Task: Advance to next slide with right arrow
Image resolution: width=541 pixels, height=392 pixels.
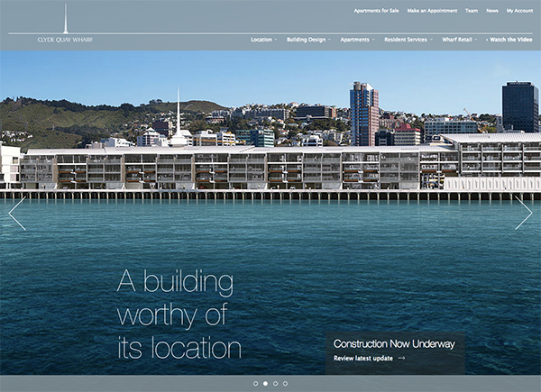Action: (523, 214)
